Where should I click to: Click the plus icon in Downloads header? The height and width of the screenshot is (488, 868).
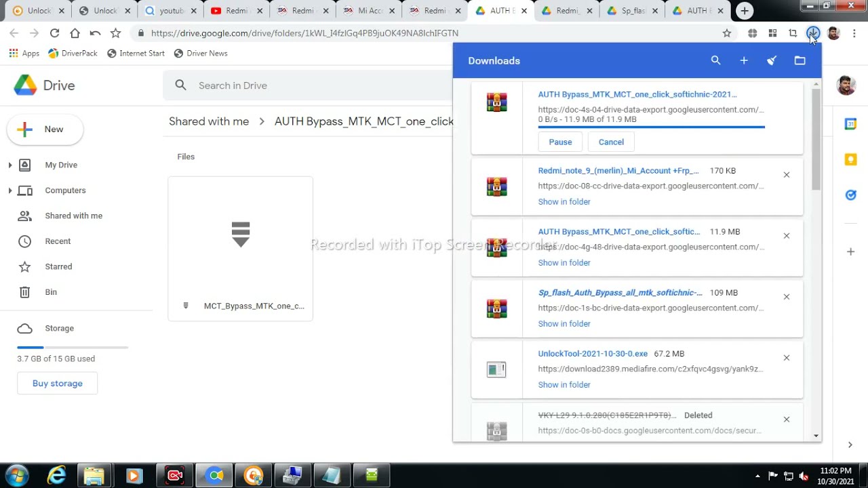click(x=744, y=60)
